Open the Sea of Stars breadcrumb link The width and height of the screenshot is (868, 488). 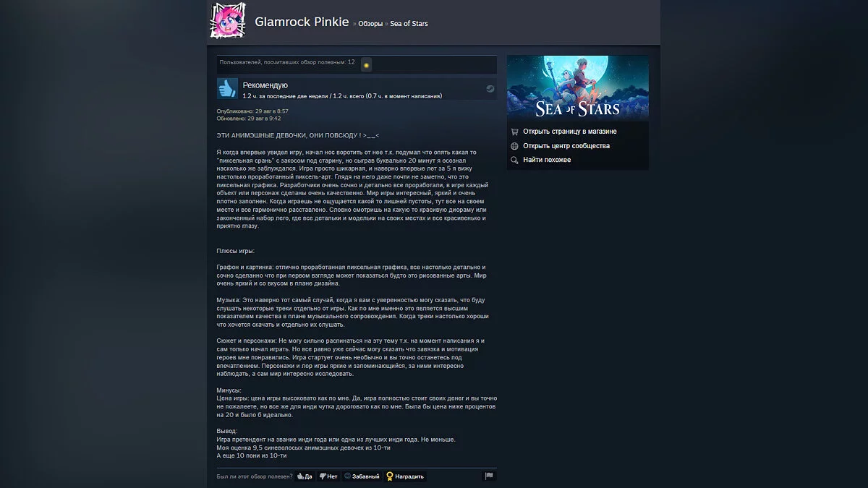(x=409, y=24)
